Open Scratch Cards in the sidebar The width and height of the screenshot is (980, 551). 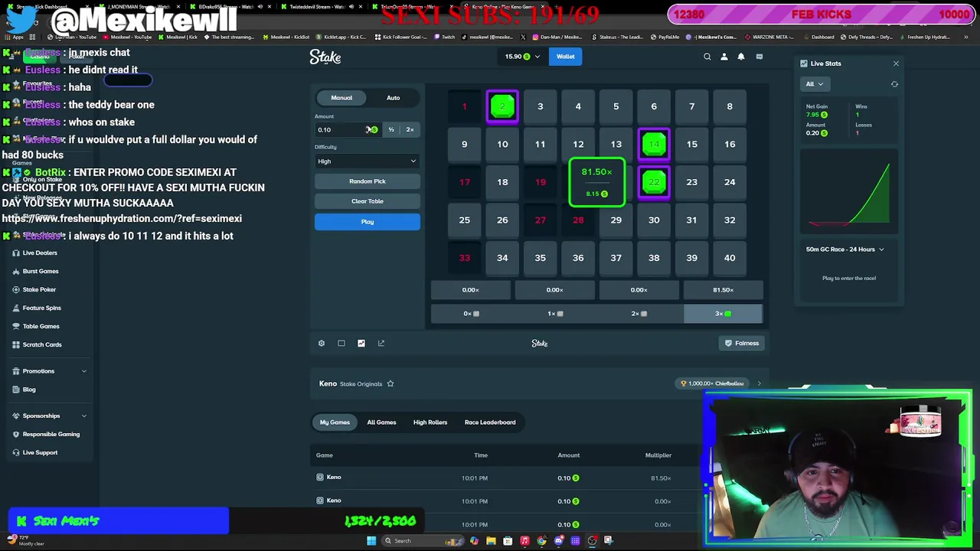point(42,344)
